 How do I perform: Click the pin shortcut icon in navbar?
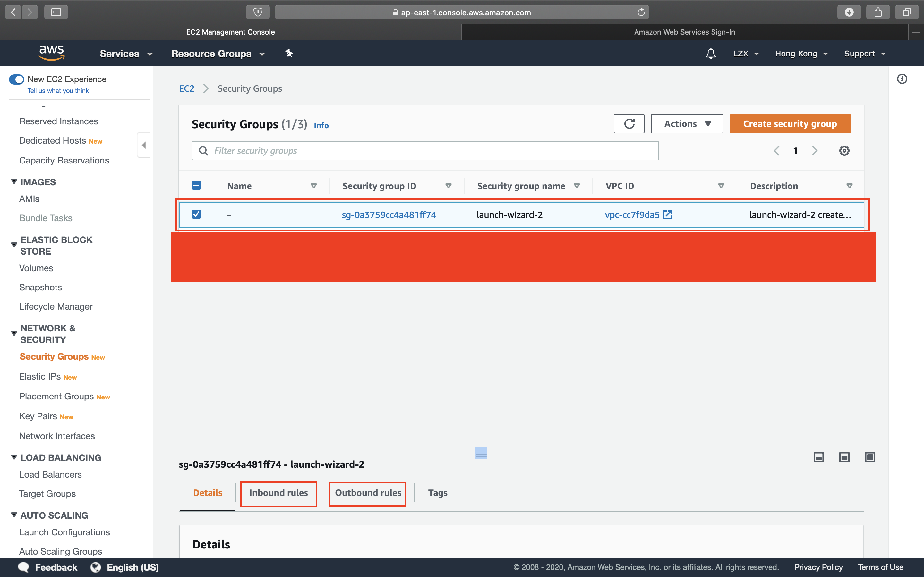pos(289,54)
